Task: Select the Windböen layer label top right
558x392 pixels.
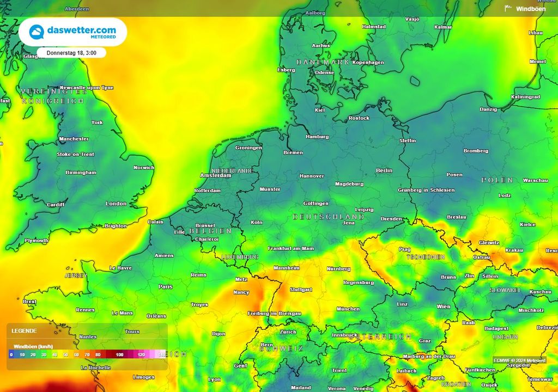Action: click(531, 8)
